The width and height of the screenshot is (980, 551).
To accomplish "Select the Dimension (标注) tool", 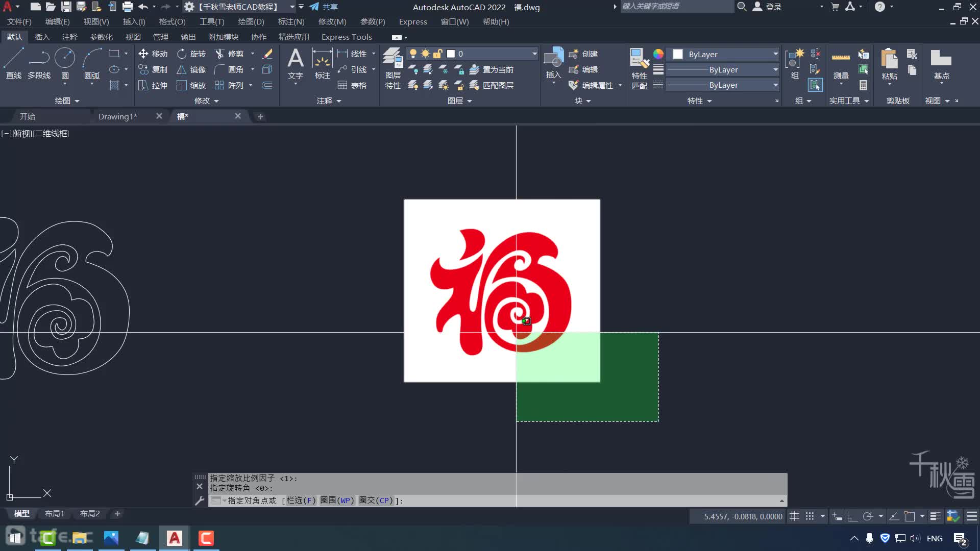I will tap(323, 64).
